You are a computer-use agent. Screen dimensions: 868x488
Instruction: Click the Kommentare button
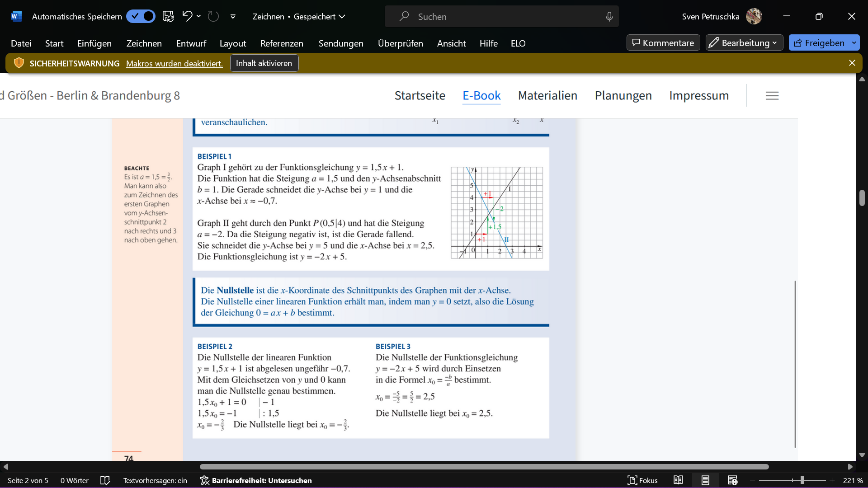coord(663,42)
